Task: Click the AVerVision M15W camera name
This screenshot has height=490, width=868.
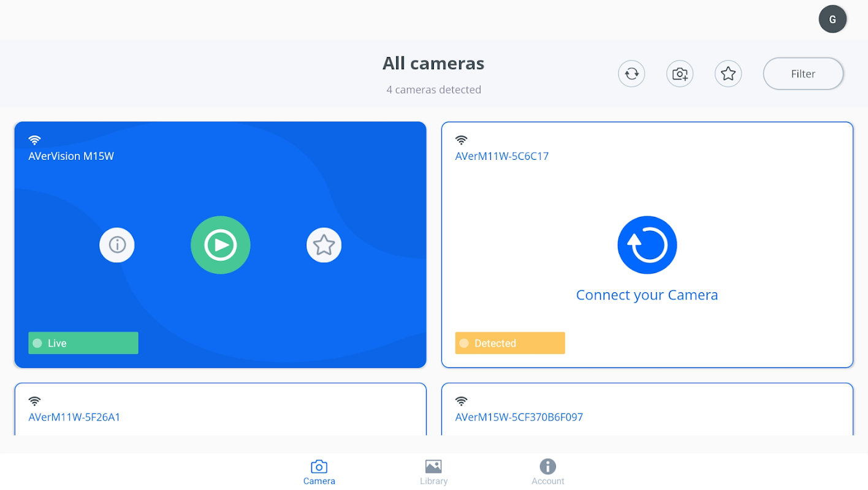Action: click(x=71, y=156)
